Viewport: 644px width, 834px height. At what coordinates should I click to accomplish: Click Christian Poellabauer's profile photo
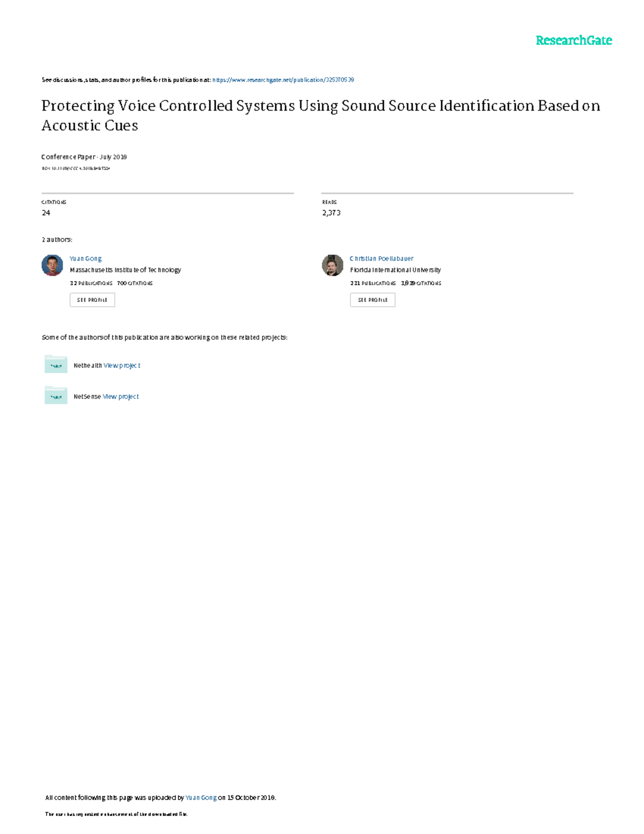(x=332, y=265)
